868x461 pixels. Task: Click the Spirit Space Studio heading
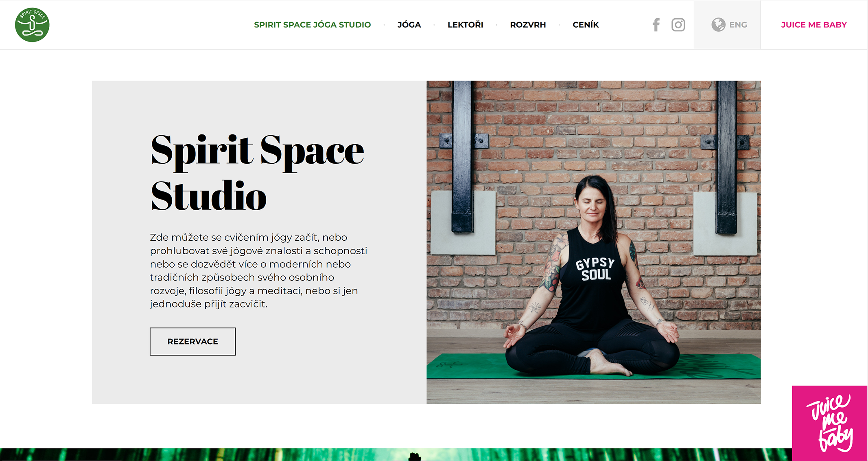(x=257, y=173)
